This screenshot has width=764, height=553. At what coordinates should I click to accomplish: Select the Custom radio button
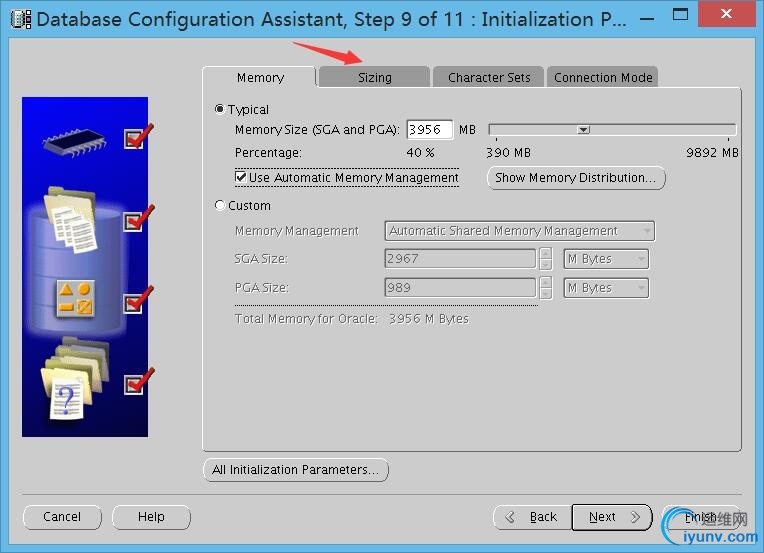point(220,205)
